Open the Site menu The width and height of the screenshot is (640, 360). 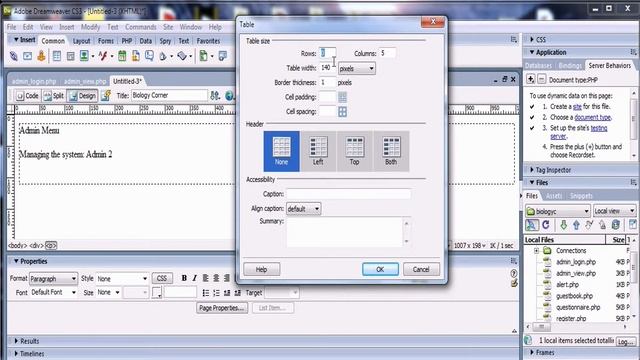[168, 27]
